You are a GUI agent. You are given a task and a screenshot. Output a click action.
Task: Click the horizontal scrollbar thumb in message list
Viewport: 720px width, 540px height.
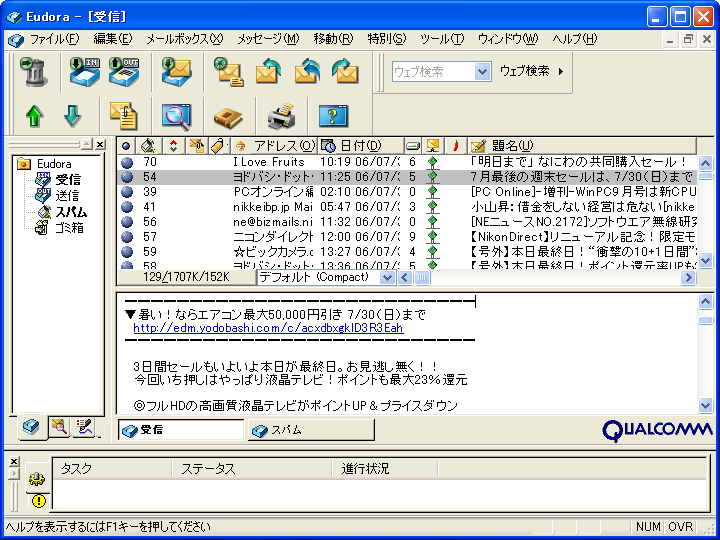coord(422,277)
